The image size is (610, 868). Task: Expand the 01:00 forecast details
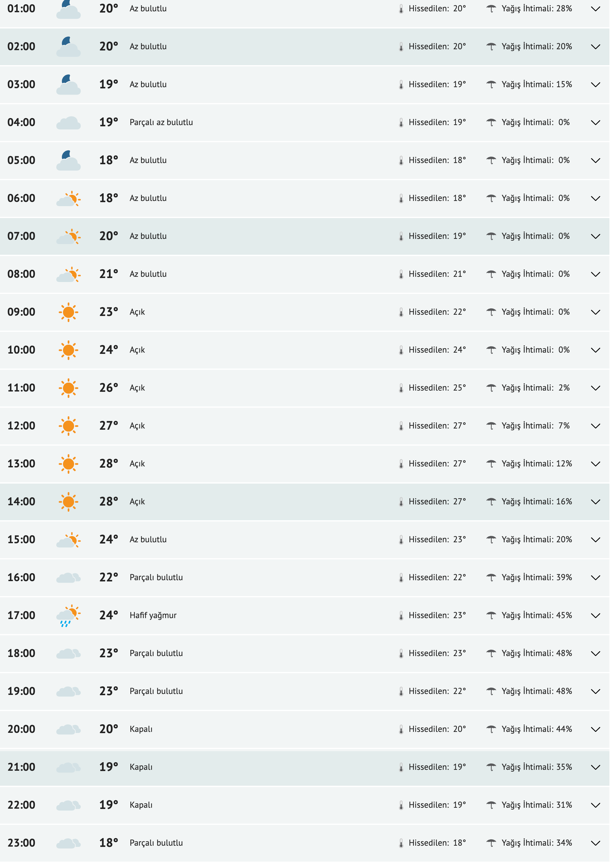click(x=596, y=9)
